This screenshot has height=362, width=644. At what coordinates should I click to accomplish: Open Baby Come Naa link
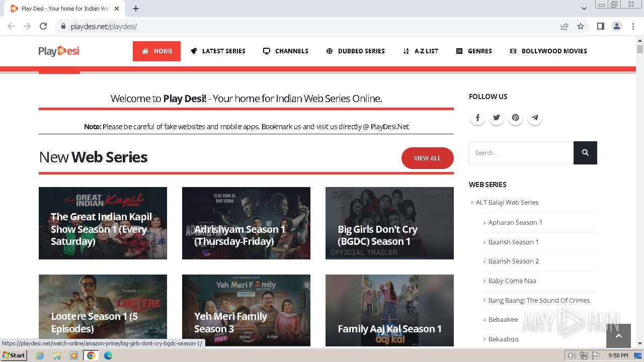click(512, 281)
